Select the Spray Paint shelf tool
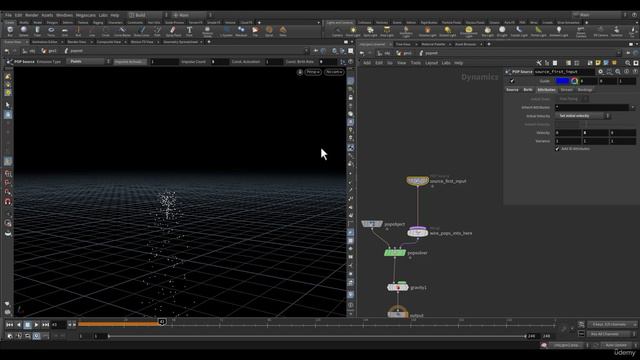Viewport: 640px width, 360px height. click(x=173, y=31)
